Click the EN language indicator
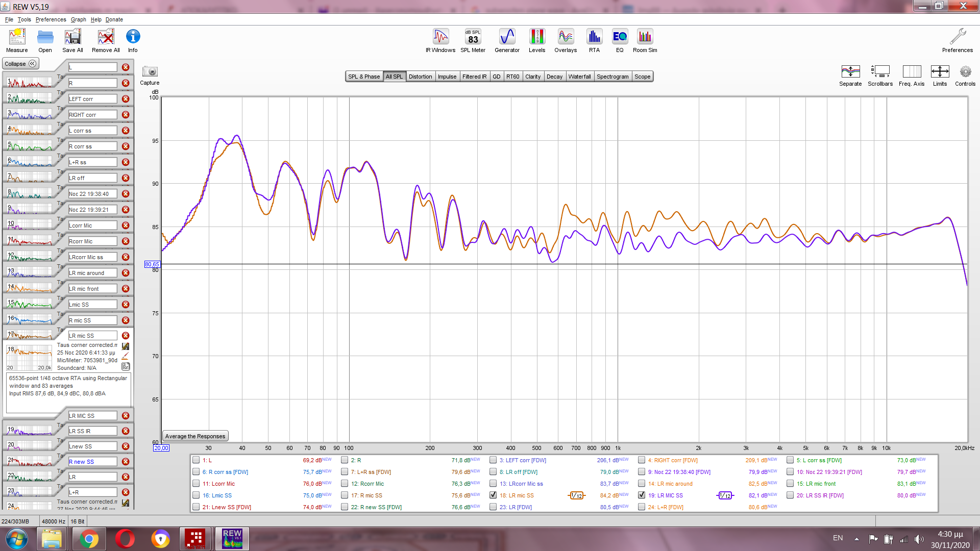Image resolution: width=980 pixels, height=551 pixels. (x=838, y=538)
